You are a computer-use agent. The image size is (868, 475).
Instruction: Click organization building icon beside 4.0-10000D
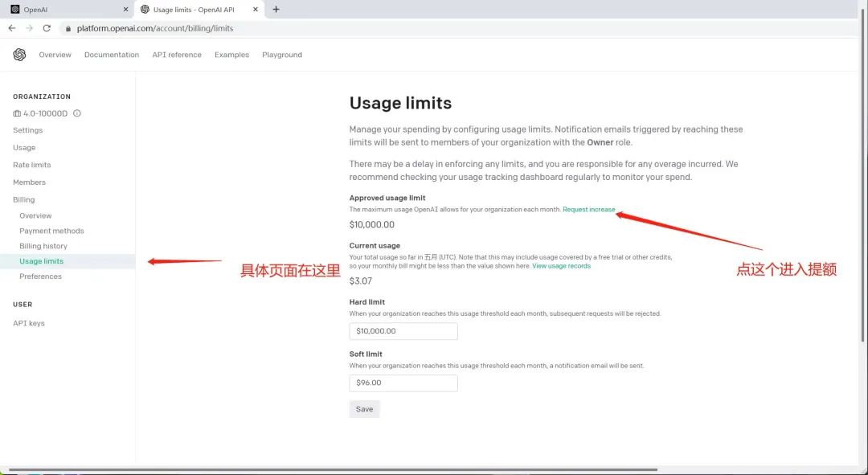(17, 113)
